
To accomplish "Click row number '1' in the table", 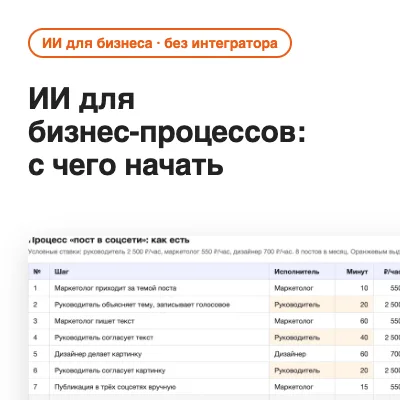I will click(x=35, y=288).
